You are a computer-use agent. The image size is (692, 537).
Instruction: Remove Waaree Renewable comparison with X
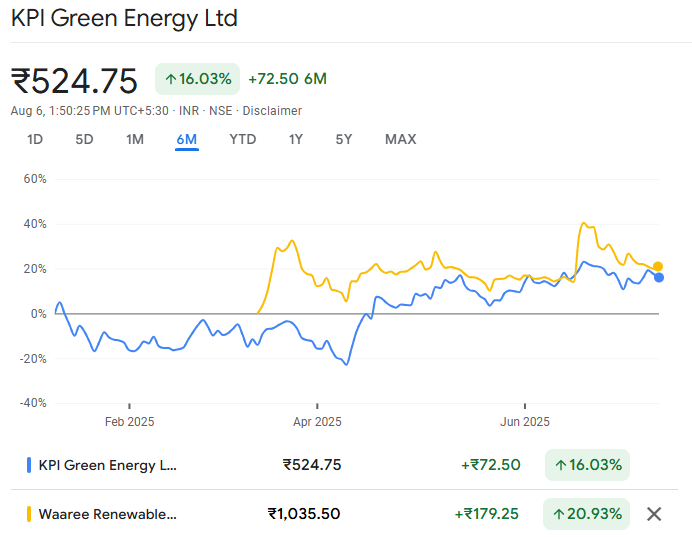coord(654,514)
